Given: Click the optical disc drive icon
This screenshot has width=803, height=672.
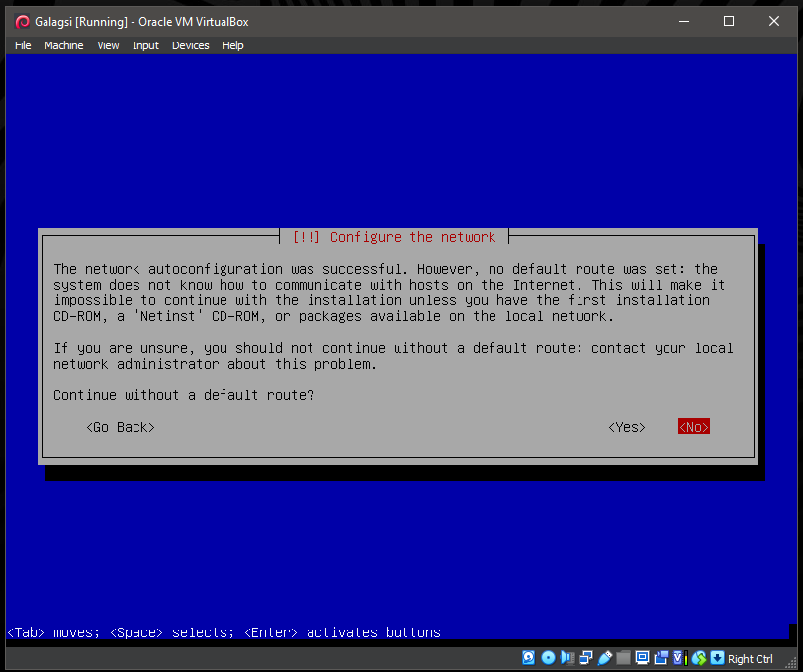Looking at the screenshot, I should [548, 657].
